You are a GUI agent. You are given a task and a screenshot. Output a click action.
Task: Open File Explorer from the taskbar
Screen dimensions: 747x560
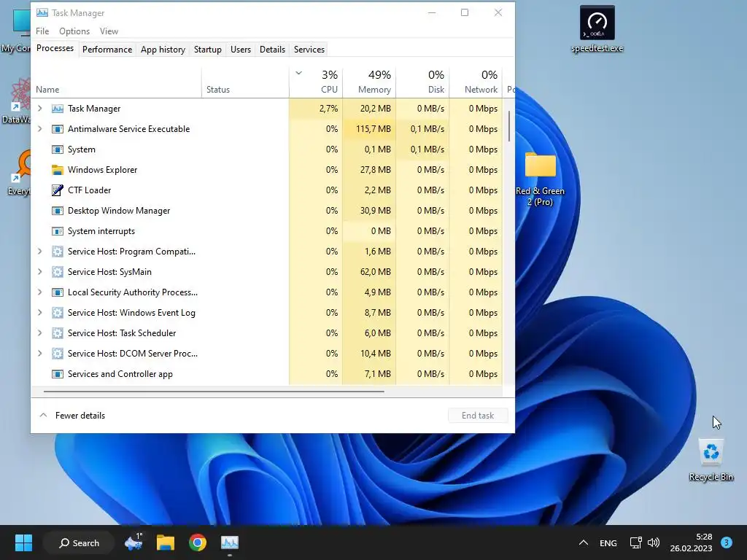pyautogui.click(x=166, y=542)
